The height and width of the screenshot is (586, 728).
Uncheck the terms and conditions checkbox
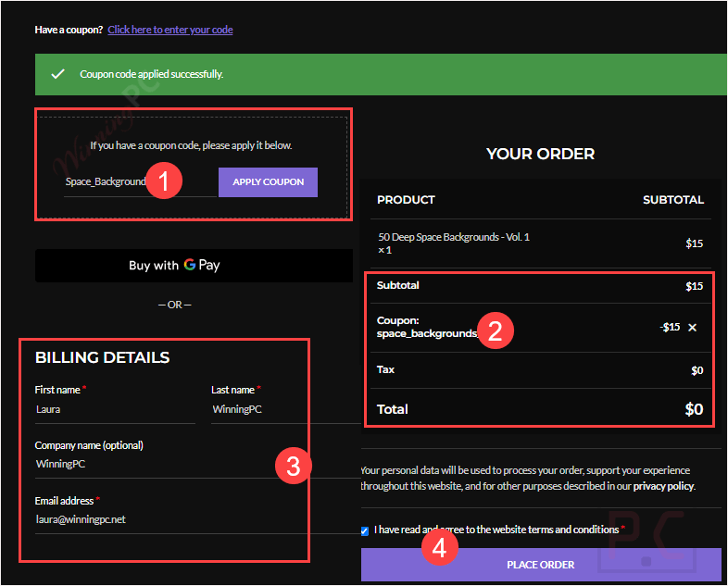tap(365, 530)
